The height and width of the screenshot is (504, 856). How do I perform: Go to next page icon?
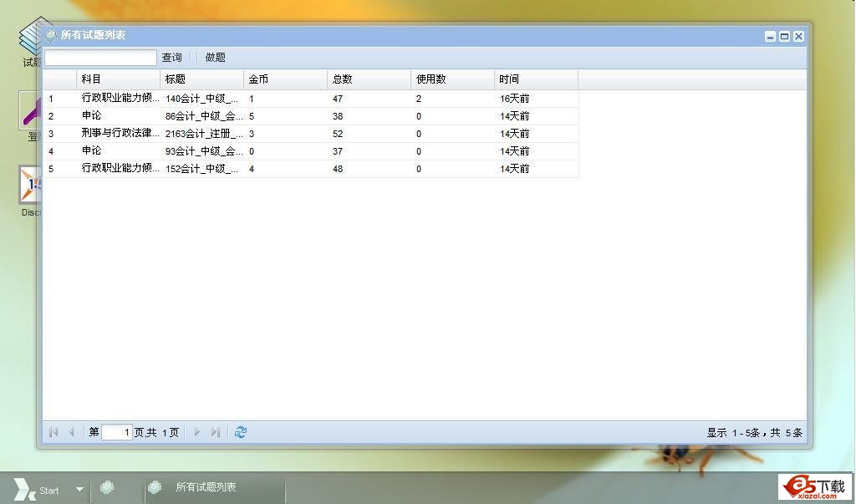[x=197, y=432]
